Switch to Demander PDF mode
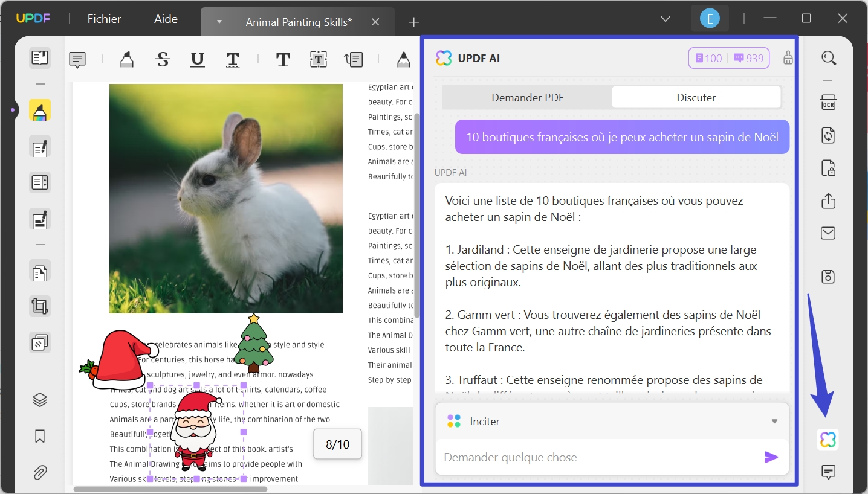Screen dimensions: 868x494 point(527,97)
